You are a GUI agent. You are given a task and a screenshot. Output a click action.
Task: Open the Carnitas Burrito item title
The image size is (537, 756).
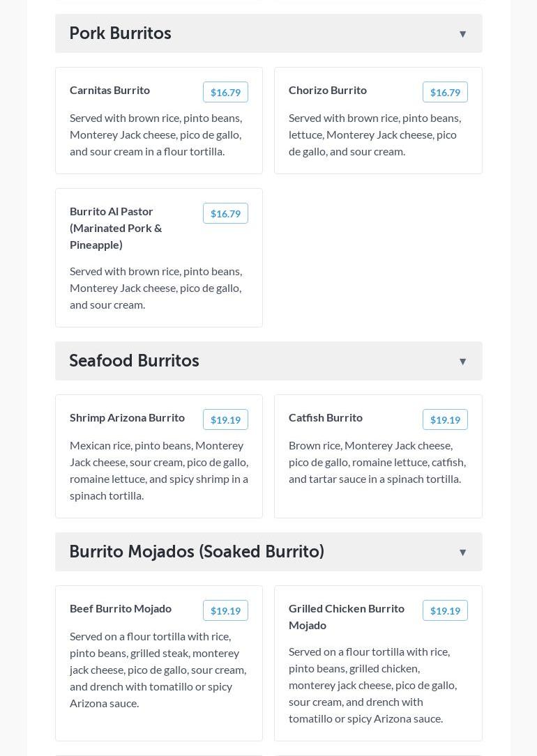tap(109, 90)
